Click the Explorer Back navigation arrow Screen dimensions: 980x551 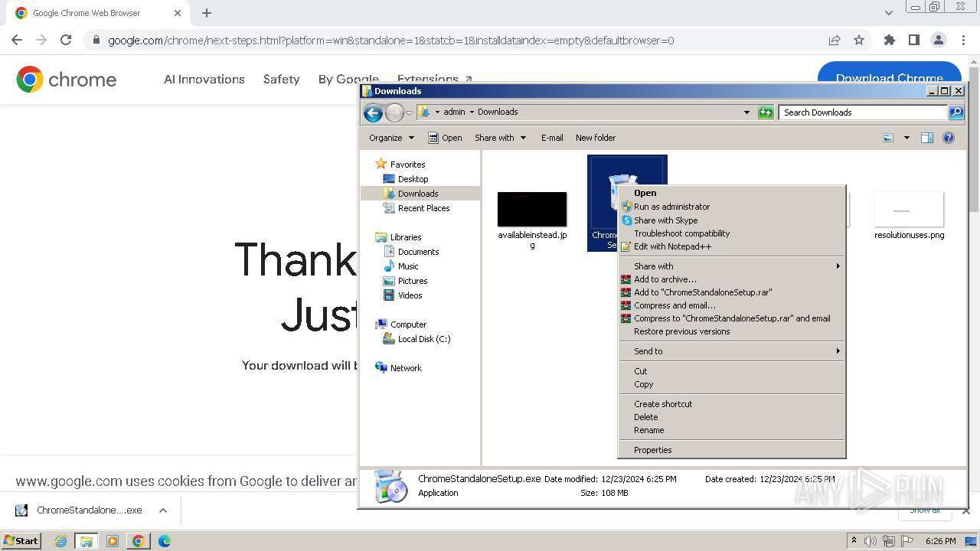click(x=373, y=113)
